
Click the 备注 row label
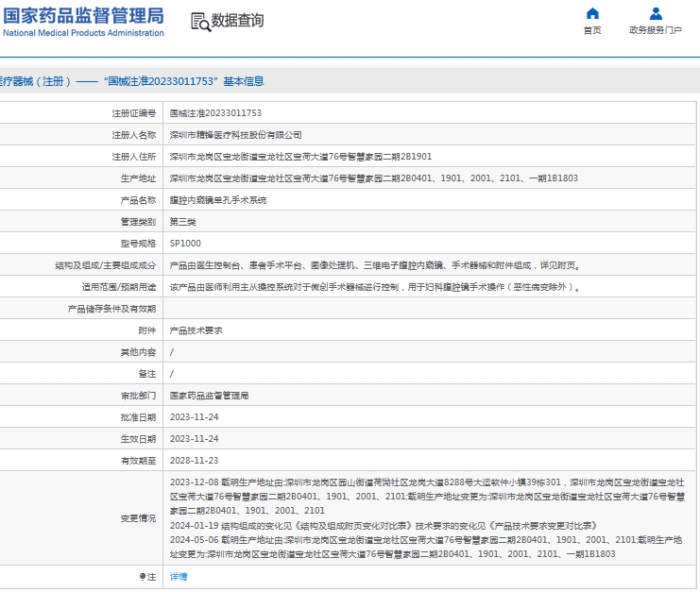click(x=147, y=374)
